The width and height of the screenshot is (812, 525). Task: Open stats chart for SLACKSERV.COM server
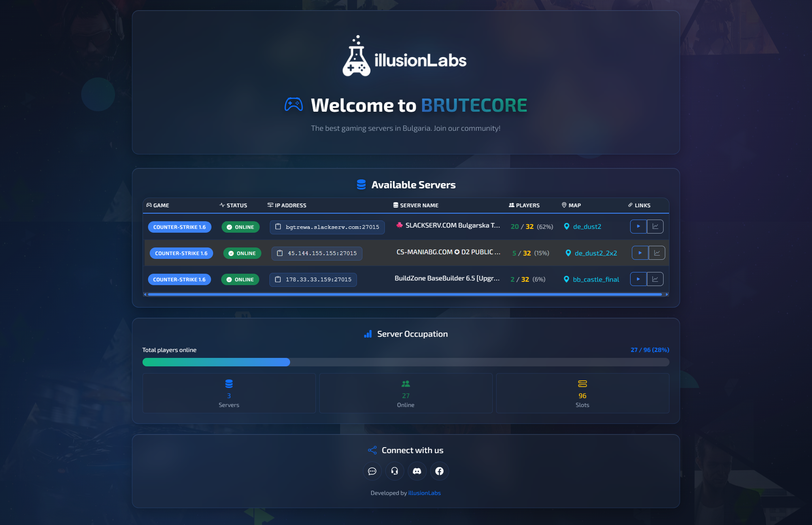pos(655,226)
